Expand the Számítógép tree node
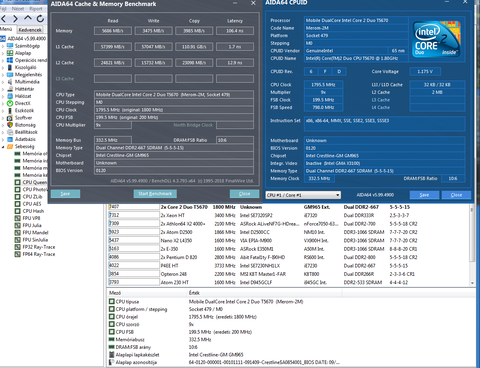The height and width of the screenshot is (368, 480). pyautogui.click(x=3, y=46)
